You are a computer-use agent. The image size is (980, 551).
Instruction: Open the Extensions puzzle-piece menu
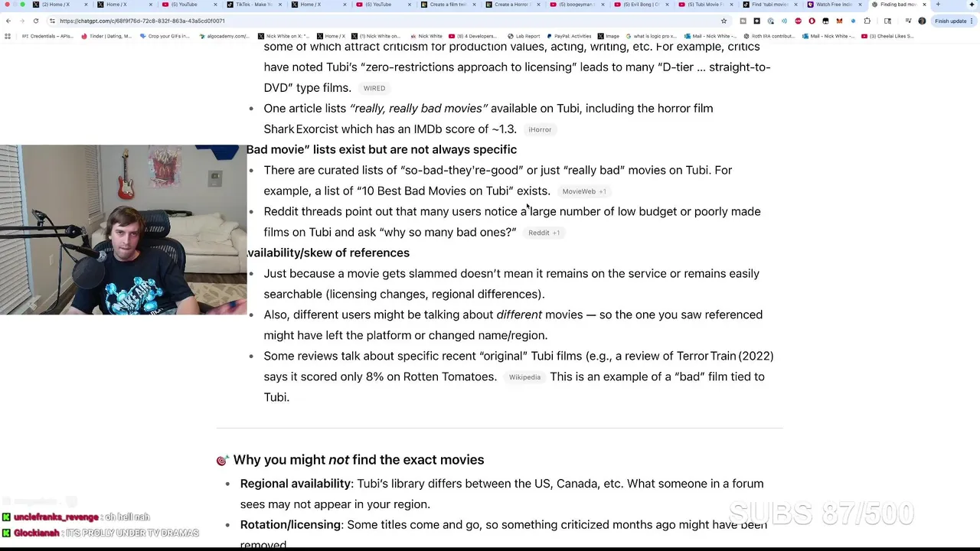[x=867, y=21]
